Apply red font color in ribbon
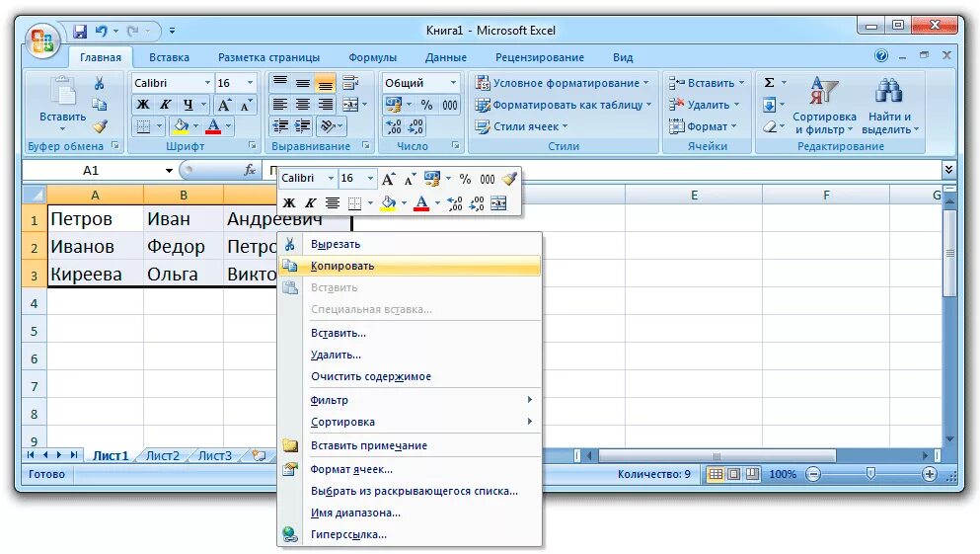Image resolution: width=980 pixels, height=554 pixels. coord(213,127)
